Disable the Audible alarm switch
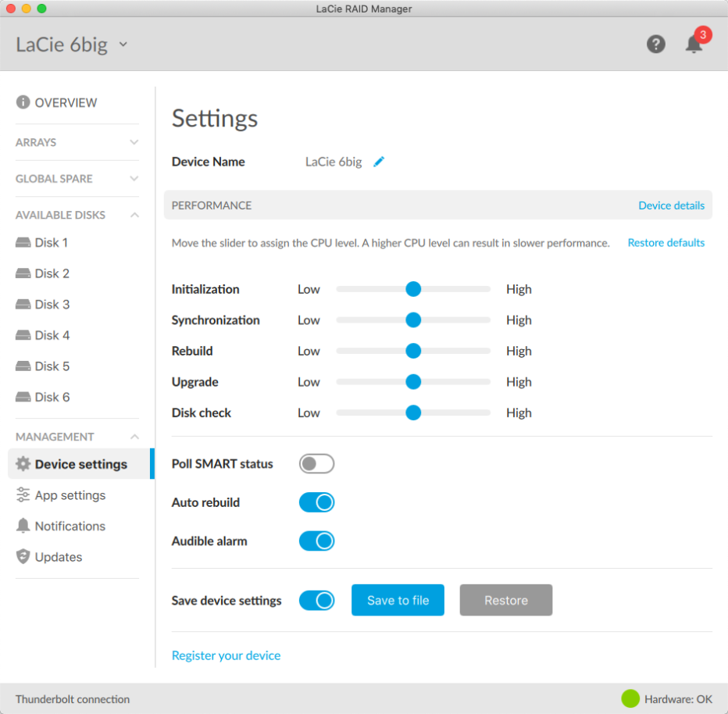 [316, 541]
